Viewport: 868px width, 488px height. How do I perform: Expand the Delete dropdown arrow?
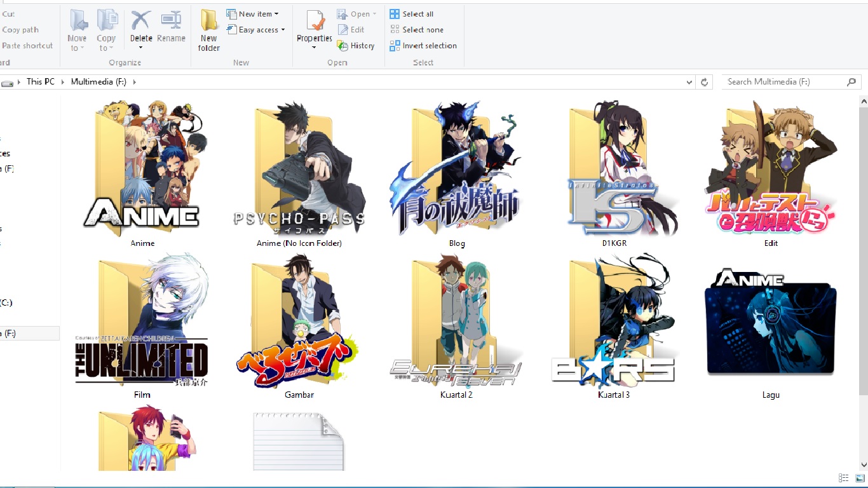140,48
